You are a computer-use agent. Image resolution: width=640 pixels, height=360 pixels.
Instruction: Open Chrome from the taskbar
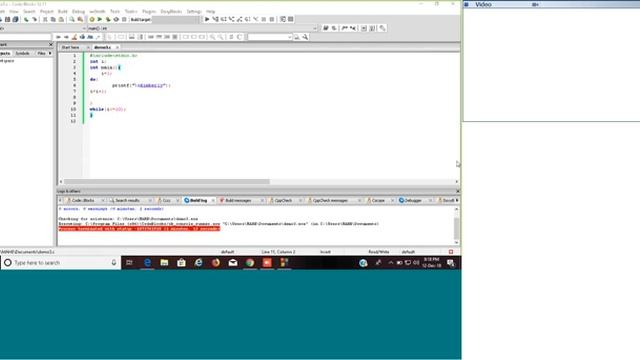[x=250, y=262]
